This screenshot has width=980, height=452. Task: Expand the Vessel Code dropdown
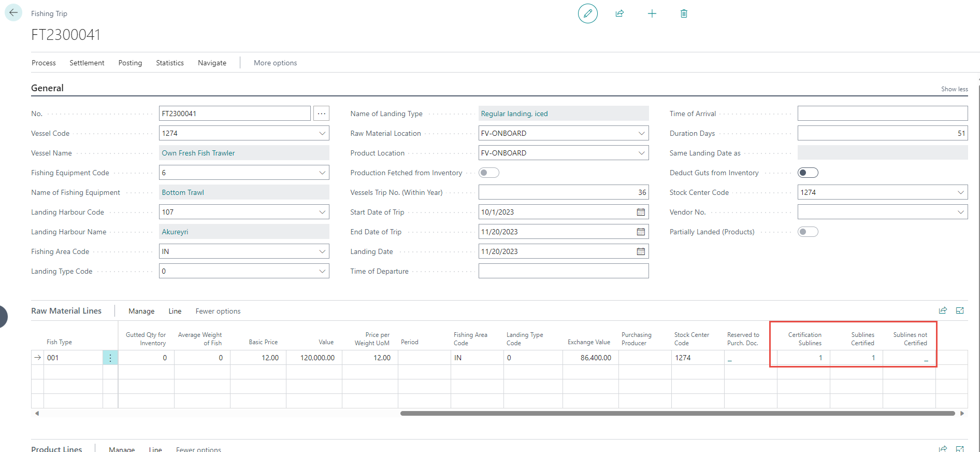[x=322, y=133]
